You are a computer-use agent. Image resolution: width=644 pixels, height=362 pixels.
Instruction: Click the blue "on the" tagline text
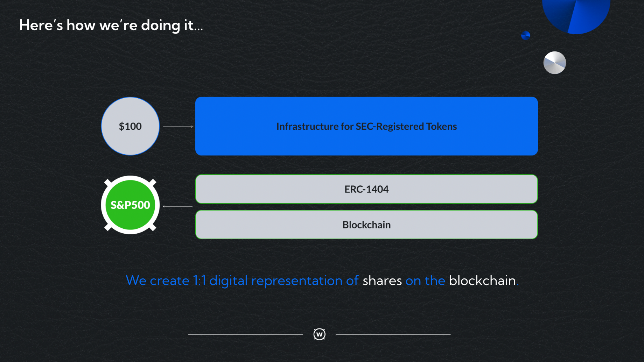pos(425,281)
